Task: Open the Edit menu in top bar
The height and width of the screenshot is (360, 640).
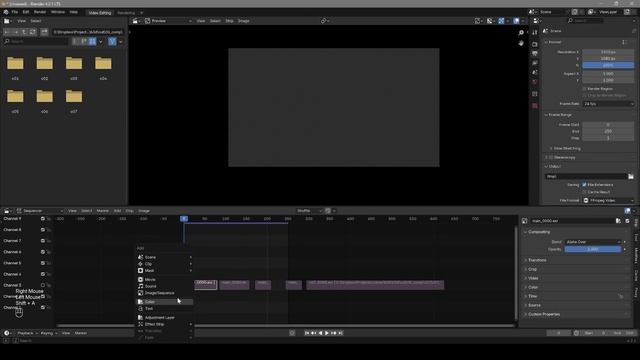Action: tap(26, 12)
